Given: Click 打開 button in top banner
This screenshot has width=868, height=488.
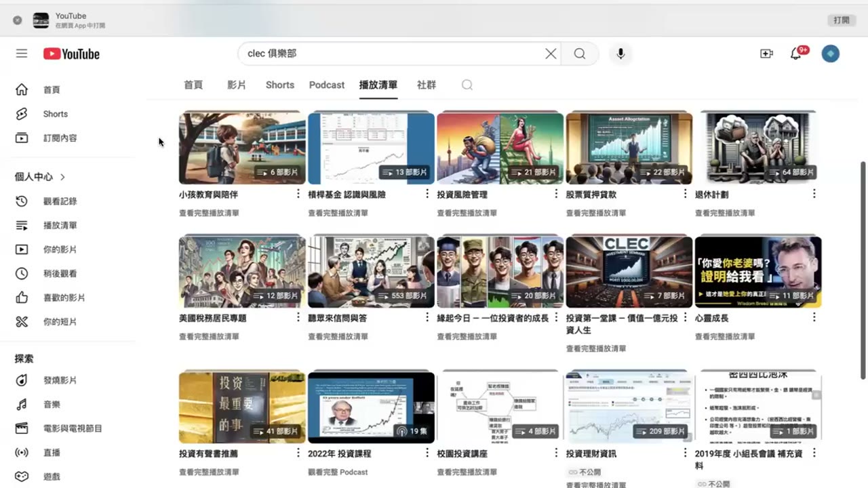Looking at the screenshot, I should 842,20.
